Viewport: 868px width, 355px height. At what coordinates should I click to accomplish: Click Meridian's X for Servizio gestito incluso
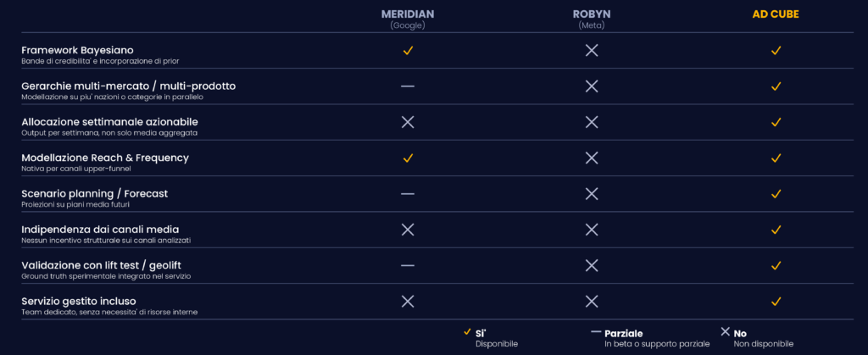(x=408, y=302)
